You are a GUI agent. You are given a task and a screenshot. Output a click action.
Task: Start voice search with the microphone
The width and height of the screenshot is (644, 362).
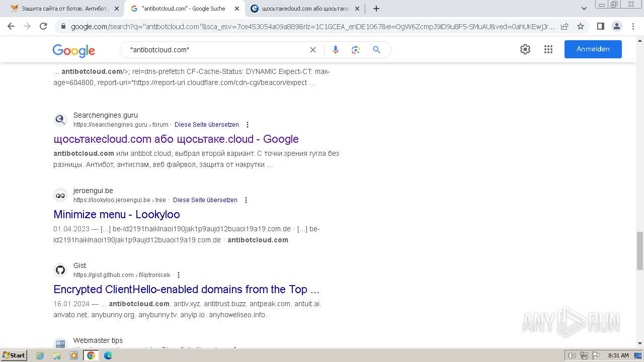tap(336, 50)
